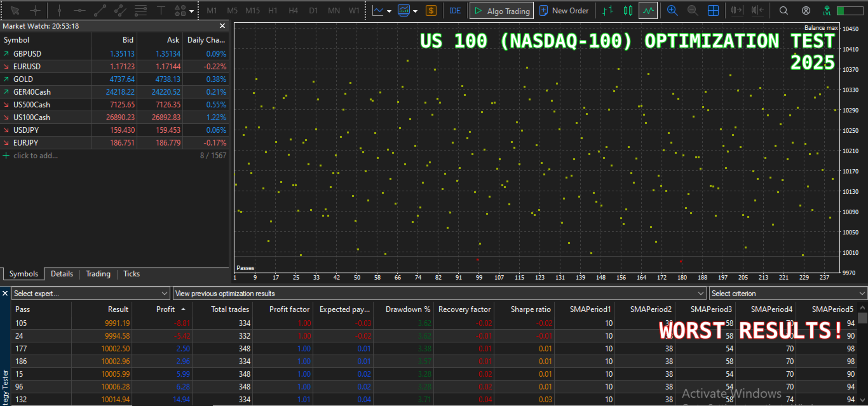
Task: Select the MN monthly timeframe
Action: [334, 11]
